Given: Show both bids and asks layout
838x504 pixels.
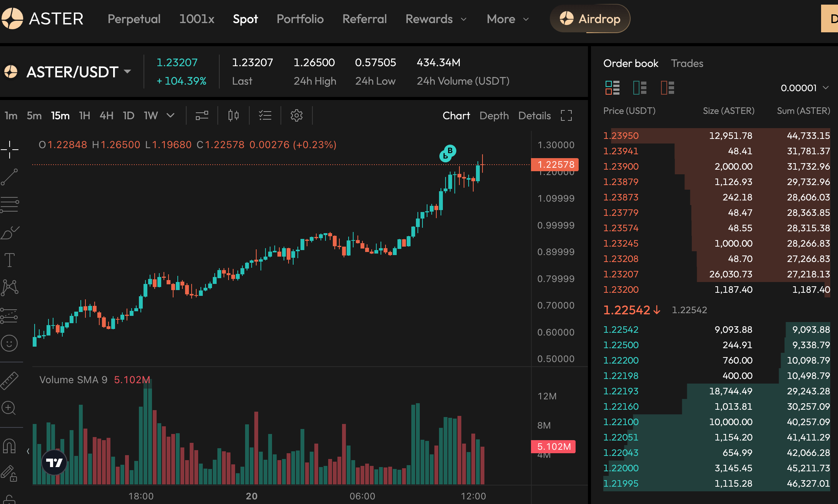Looking at the screenshot, I should (x=613, y=88).
